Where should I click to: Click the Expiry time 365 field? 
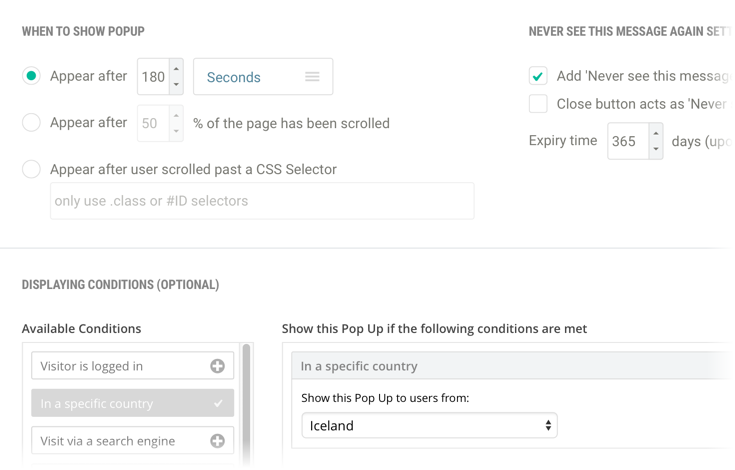click(x=628, y=141)
